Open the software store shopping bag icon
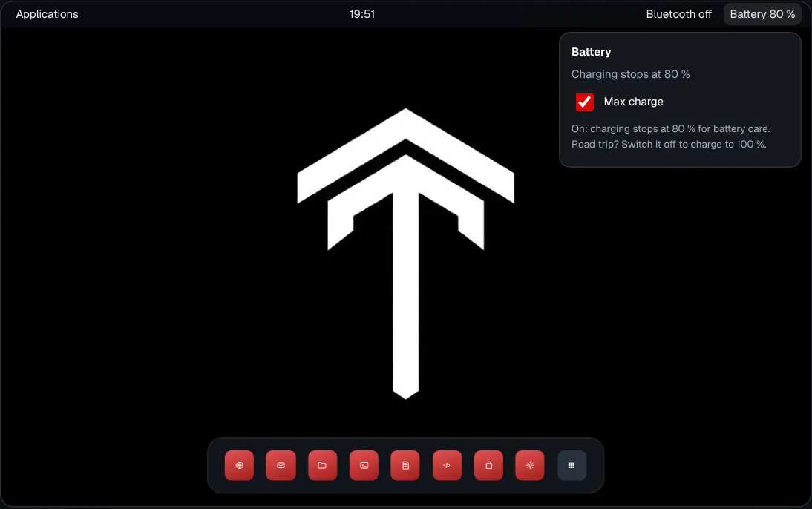 point(488,465)
